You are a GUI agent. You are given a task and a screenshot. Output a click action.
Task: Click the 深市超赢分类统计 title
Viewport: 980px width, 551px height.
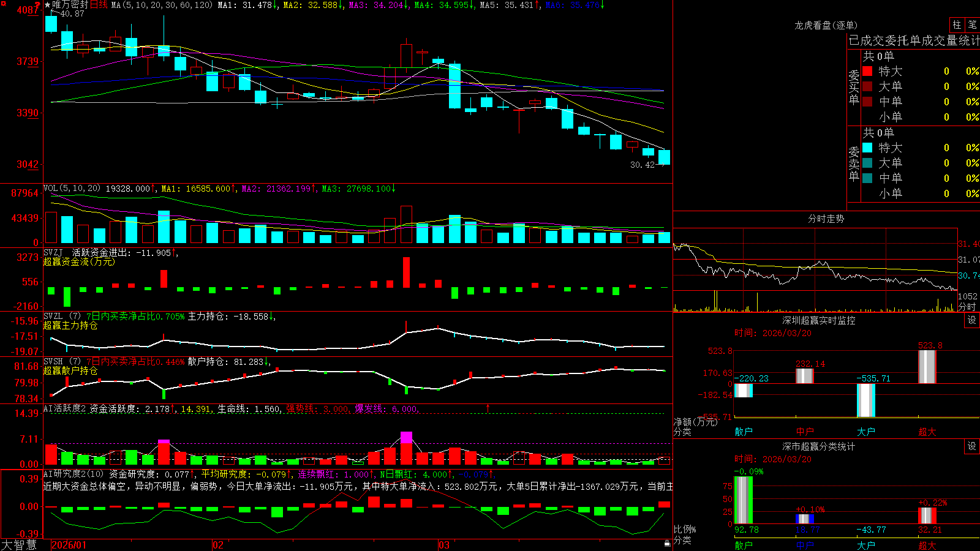(x=819, y=446)
